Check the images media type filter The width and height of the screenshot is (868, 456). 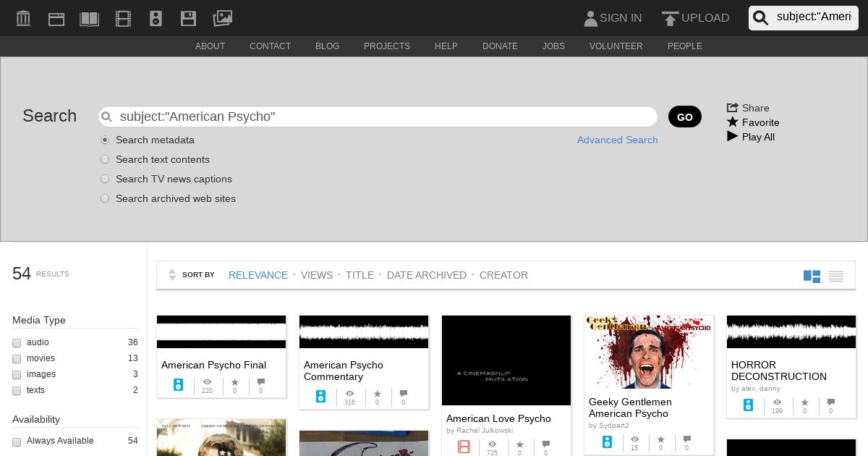[x=17, y=374]
